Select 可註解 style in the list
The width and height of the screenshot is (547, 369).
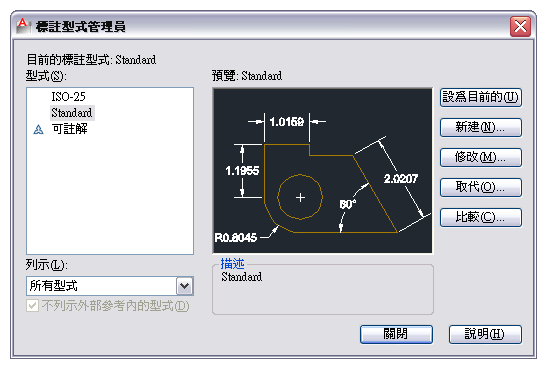tap(69, 129)
